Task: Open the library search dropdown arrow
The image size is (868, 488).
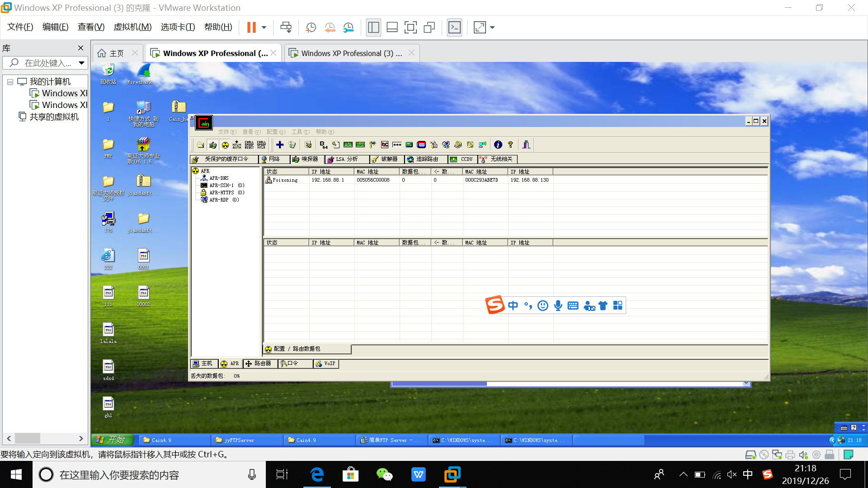Action: (x=81, y=63)
